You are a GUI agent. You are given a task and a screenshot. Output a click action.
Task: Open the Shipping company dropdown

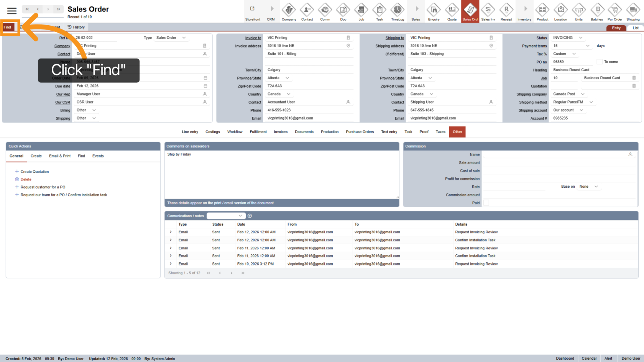pos(583,94)
